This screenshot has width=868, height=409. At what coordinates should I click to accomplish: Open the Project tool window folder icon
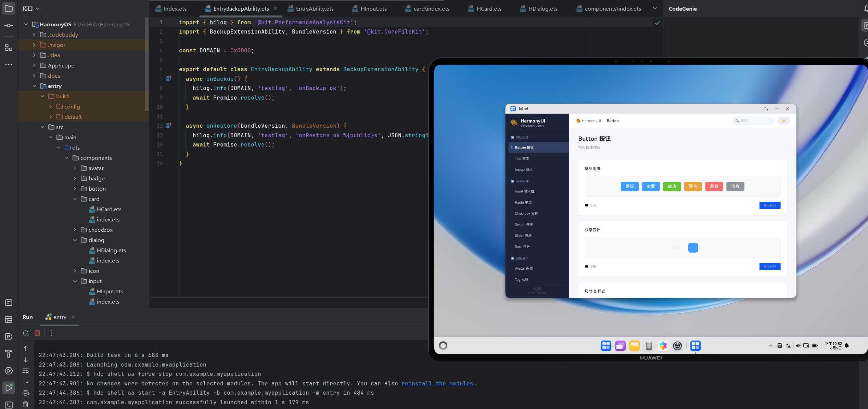9,8
